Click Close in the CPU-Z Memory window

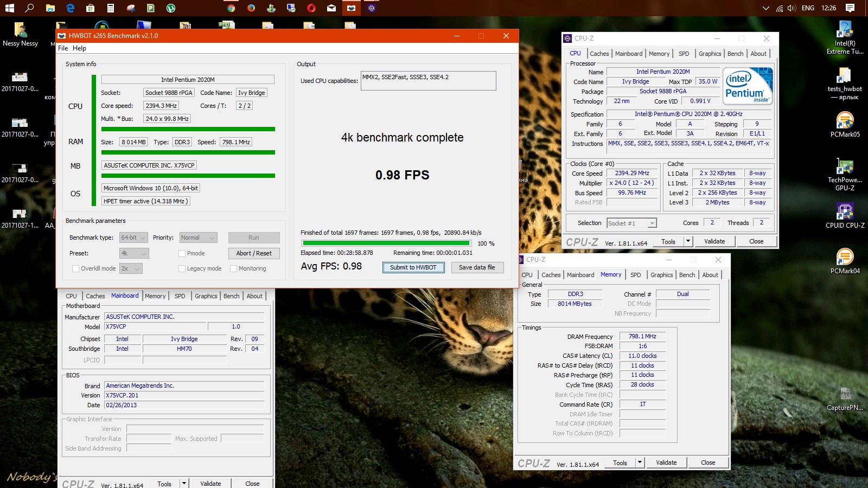pyautogui.click(x=708, y=463)
